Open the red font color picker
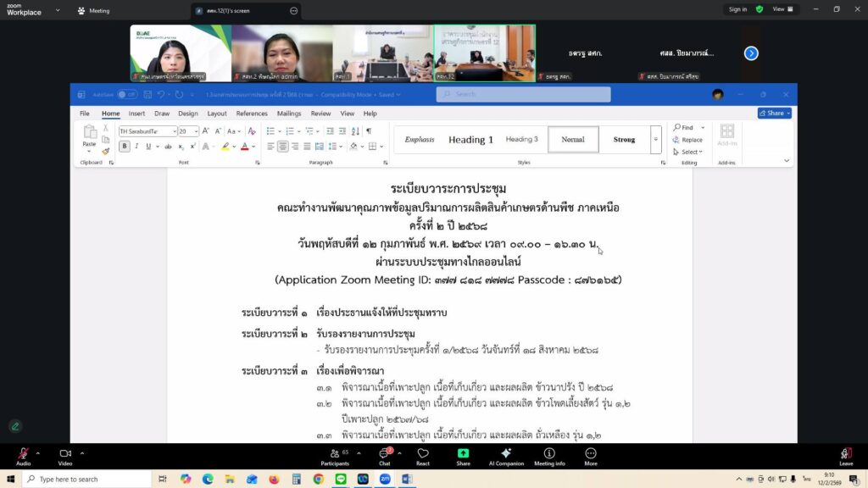 (243, 147)
